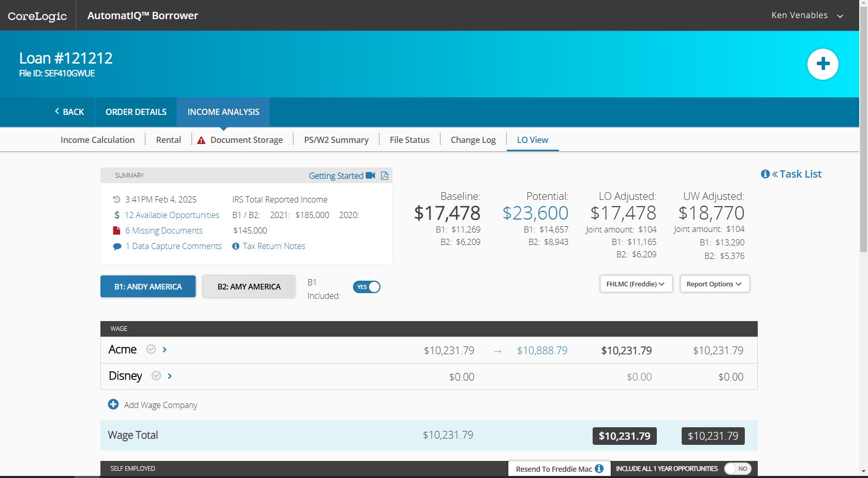The height and width of the screenshot is (478, 868).
Task: Click the dollar sign opportunities icon
Action: [117, 215]
